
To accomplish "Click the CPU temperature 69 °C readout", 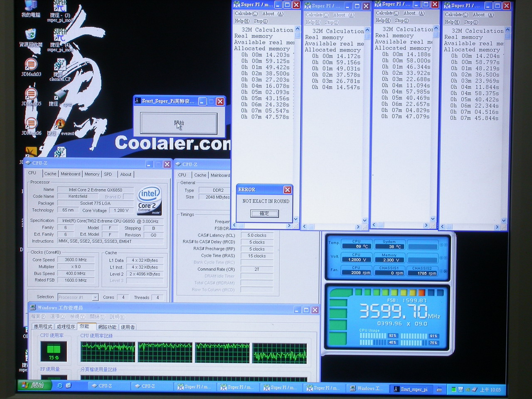I will pyautogui.click(x=357, y=246).
